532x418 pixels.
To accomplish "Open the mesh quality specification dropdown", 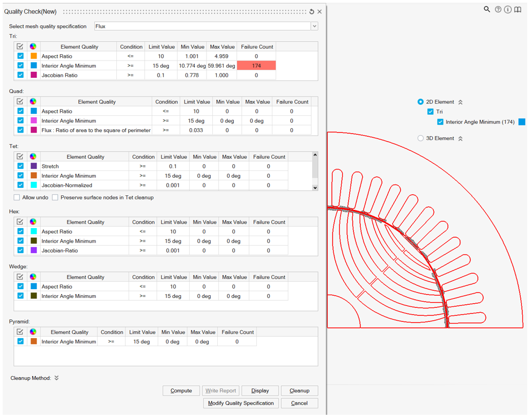I will (314, 26).
